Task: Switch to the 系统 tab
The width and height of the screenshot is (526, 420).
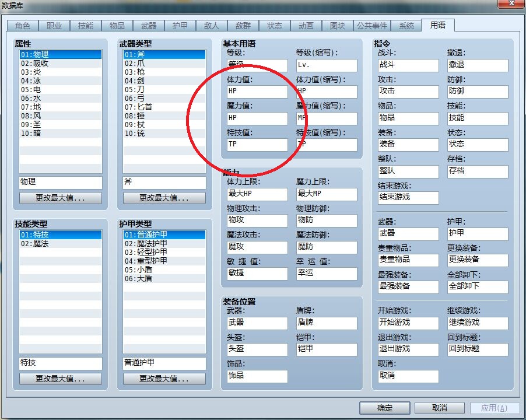Action: point(406,26)
